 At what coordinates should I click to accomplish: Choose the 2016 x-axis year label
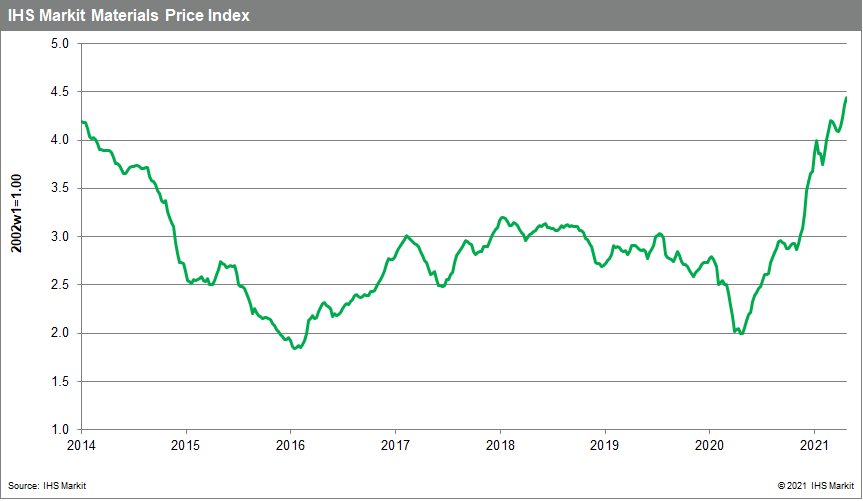290,445
